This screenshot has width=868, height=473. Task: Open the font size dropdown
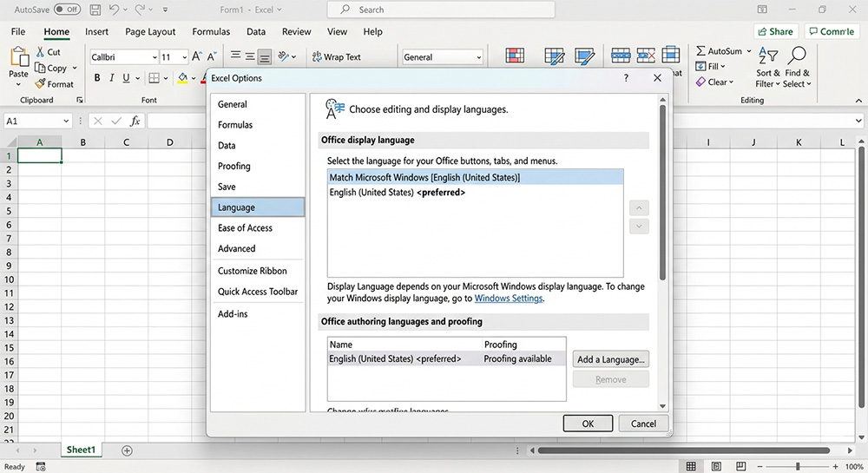(x=184, y=57)
